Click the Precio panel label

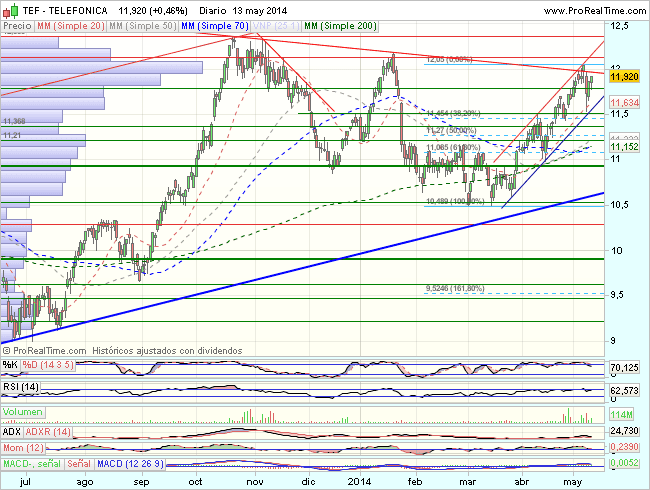(x=18, y=22)
